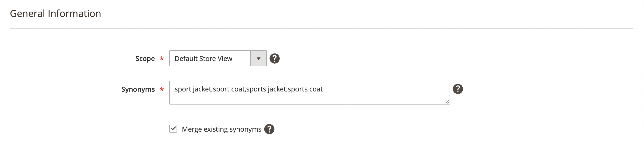Click the Scope field label
The image size is (644, 150).
145,59
